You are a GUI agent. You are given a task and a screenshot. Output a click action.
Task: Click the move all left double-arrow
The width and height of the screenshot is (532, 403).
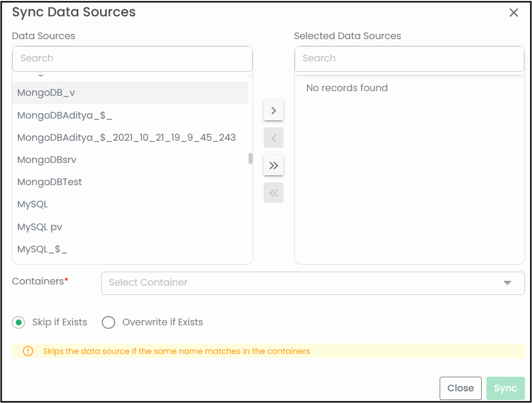click(x=274, y=193)
